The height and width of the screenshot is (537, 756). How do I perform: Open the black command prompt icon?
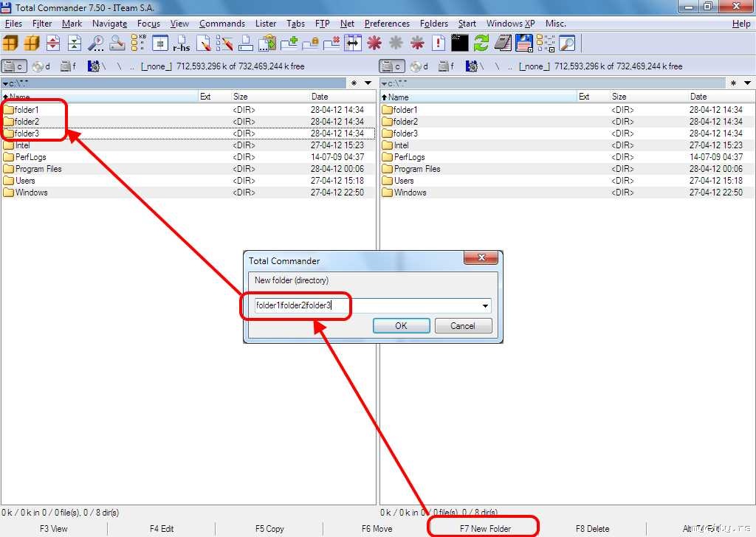[x=459, y=44]
